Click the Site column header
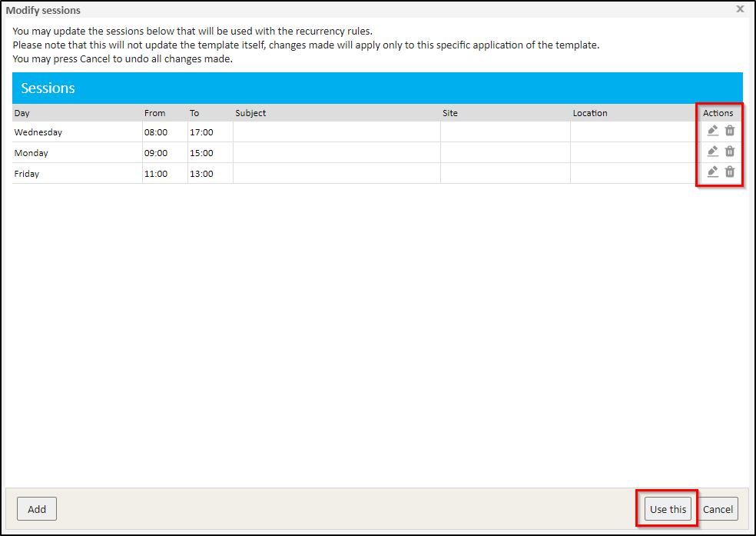Image resolution: width=756 pixels, height=536 pixels. [x=450, y=113]
